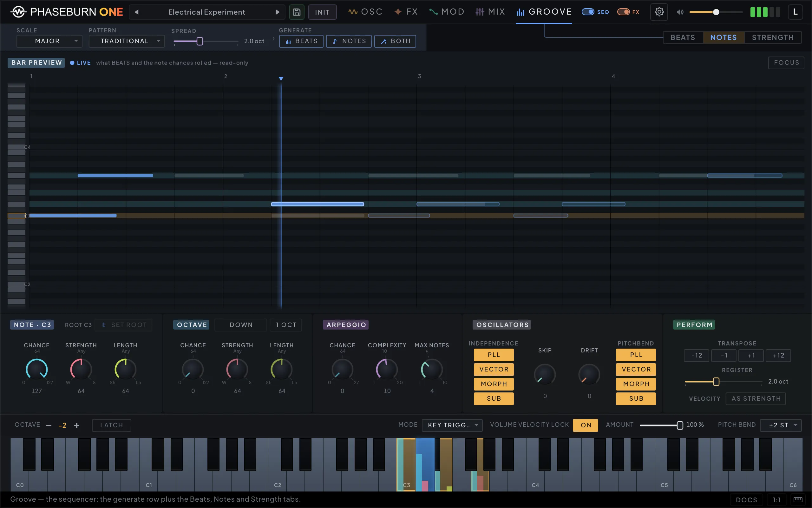Open the BEATS sub-tab
The width and height of the screenshot is (812, 508).
683,38
